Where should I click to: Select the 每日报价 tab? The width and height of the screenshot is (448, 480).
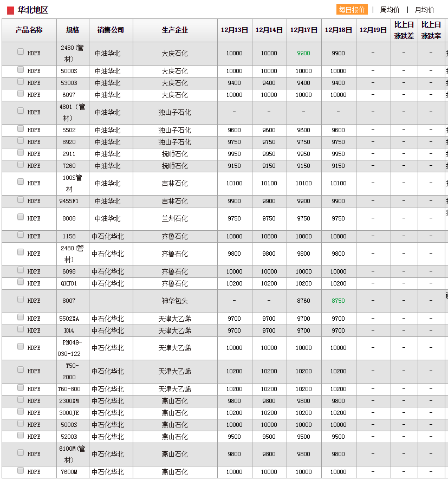352,10
